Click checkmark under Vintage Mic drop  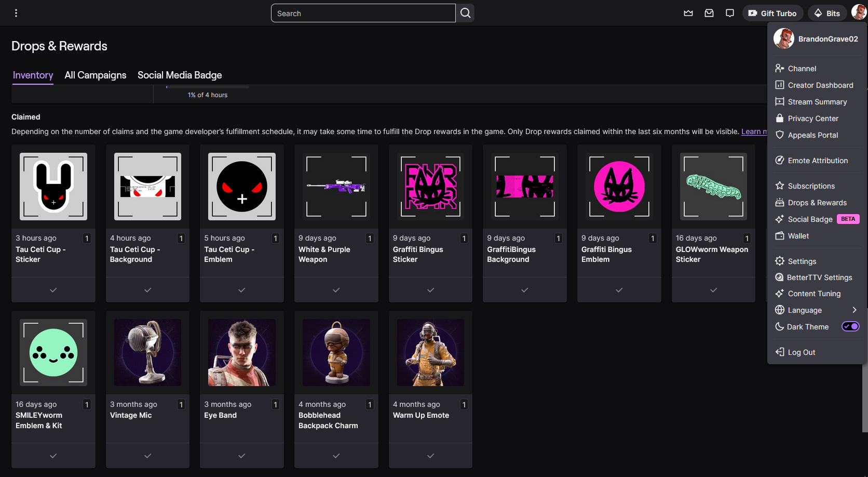[x=148, y=456]
